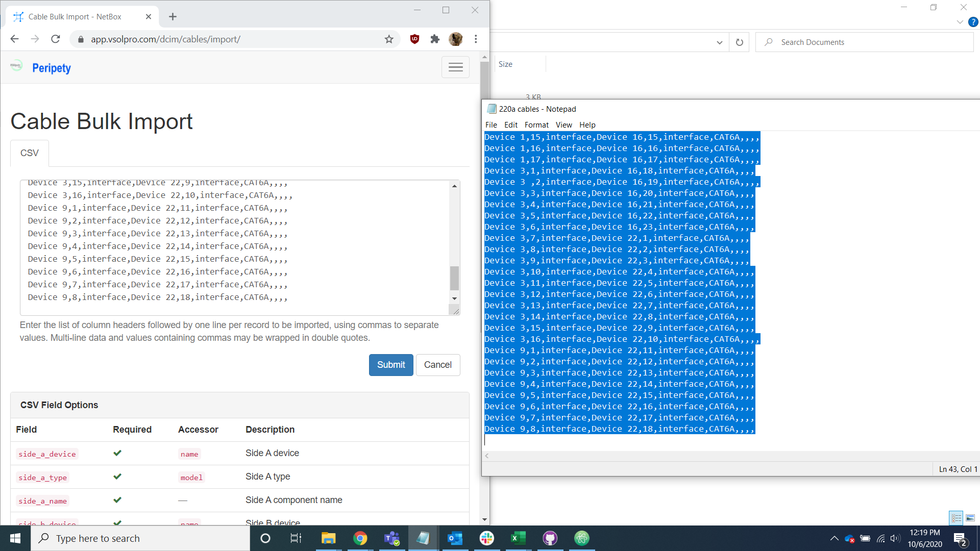
Task: Click the taskbar search box
Action: tap(140, 538)
